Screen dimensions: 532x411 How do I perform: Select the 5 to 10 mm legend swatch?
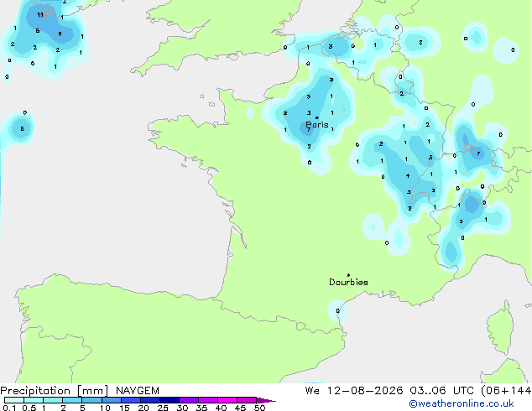click(91, 400)
